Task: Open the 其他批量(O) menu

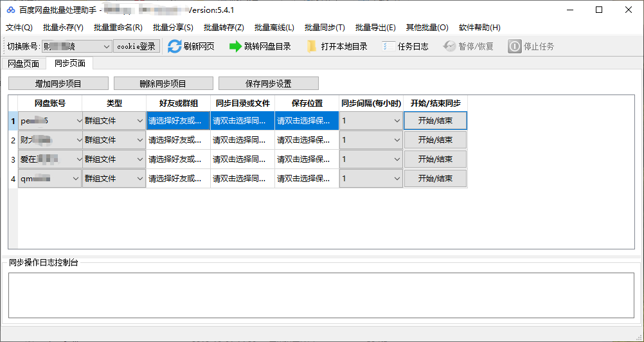Action: tap(427, 28)
